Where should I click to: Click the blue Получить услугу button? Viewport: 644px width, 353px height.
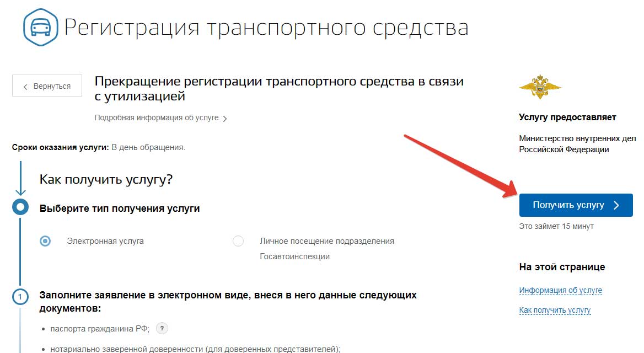click(576, 205)
